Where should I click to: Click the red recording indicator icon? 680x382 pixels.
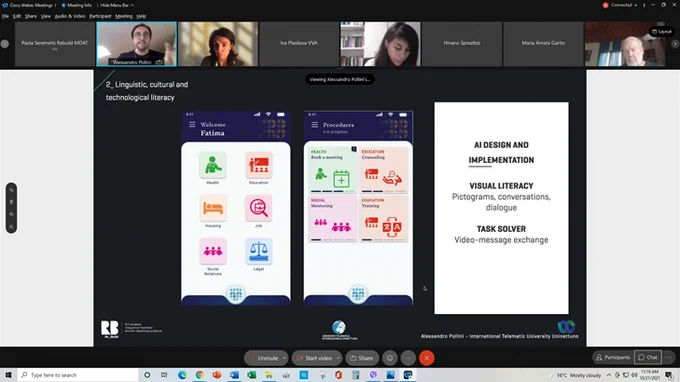point(605,5)
